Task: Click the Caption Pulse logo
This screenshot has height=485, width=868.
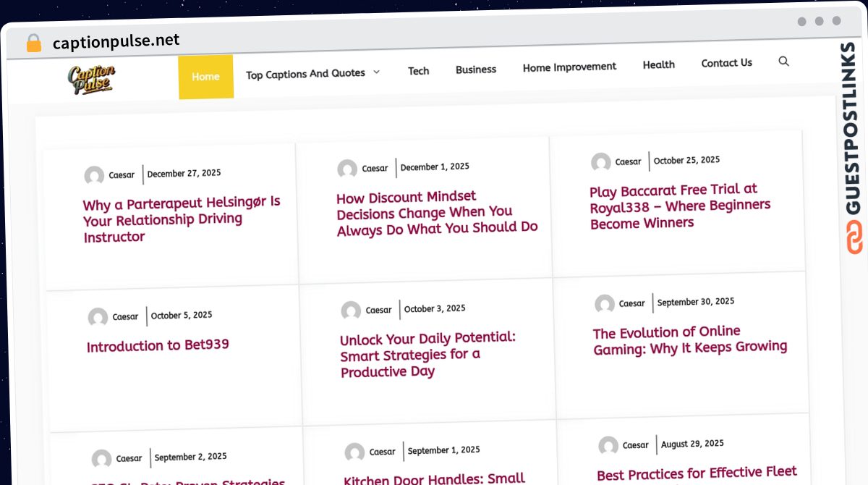Action: pyautogui.click(x=92, y=80)
